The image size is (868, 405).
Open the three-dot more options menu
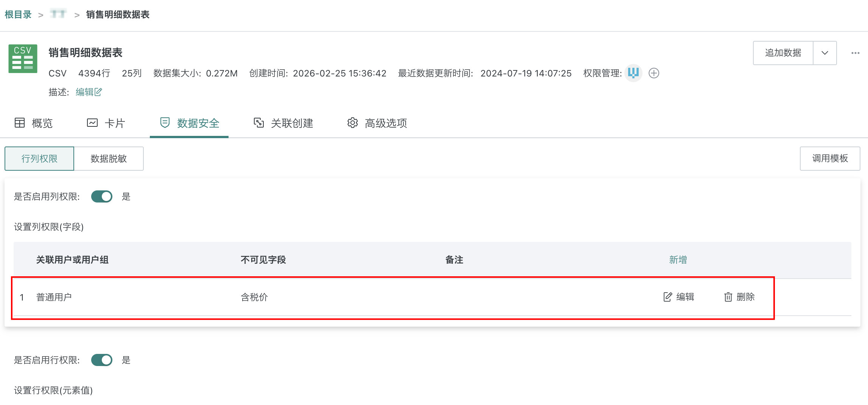click(855, 53)
